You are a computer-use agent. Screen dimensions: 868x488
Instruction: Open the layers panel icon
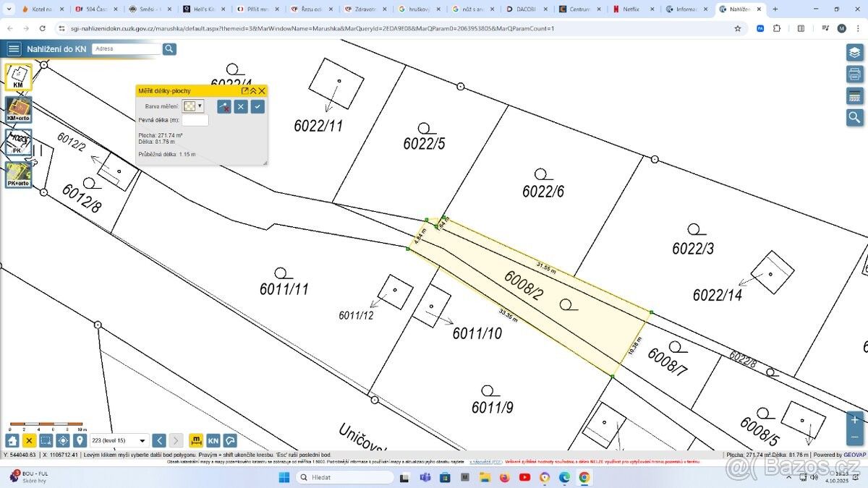click(854, 53)
